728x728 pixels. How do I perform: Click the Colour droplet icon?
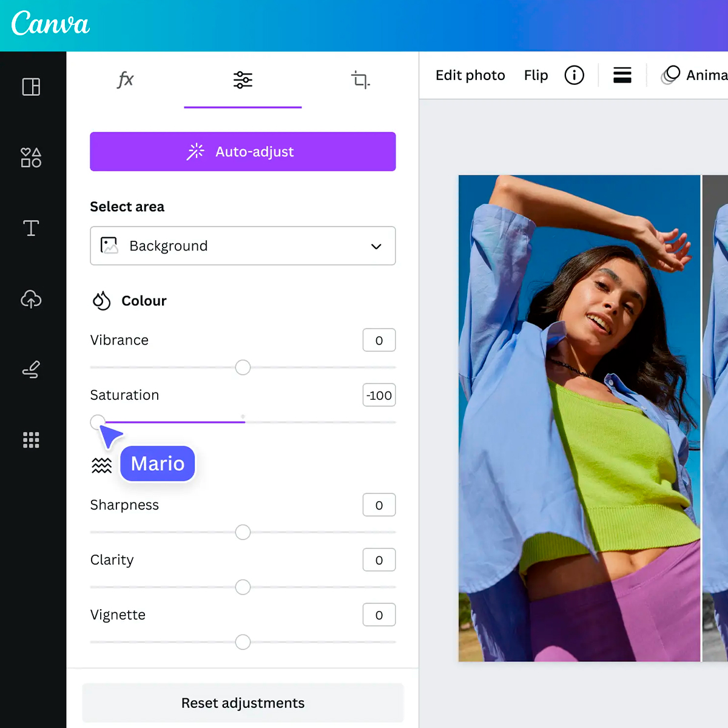coord(101,301)
